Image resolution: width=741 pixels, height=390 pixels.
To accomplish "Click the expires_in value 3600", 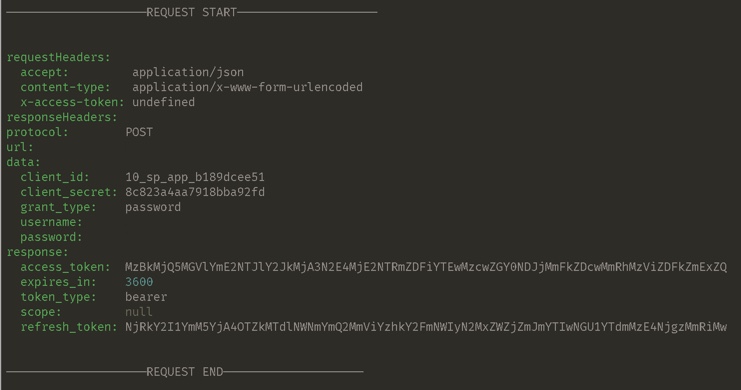I will (x=139, y=282).
